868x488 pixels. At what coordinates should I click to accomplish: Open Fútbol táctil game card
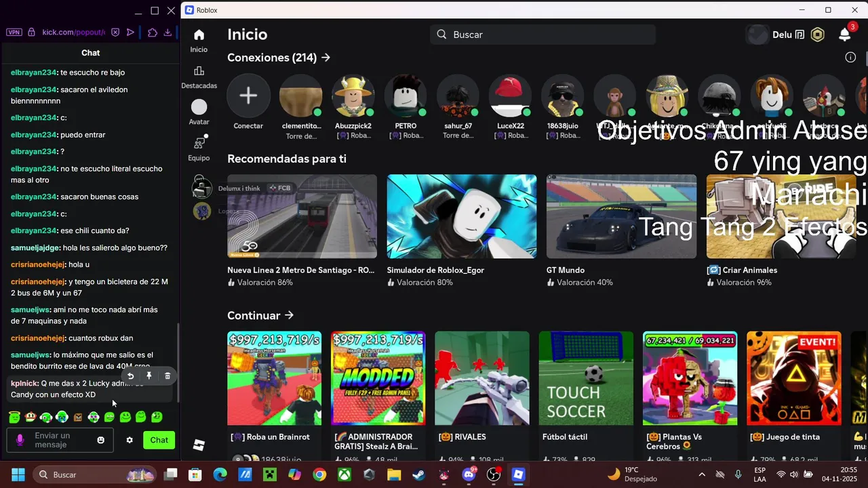[586, 378]
